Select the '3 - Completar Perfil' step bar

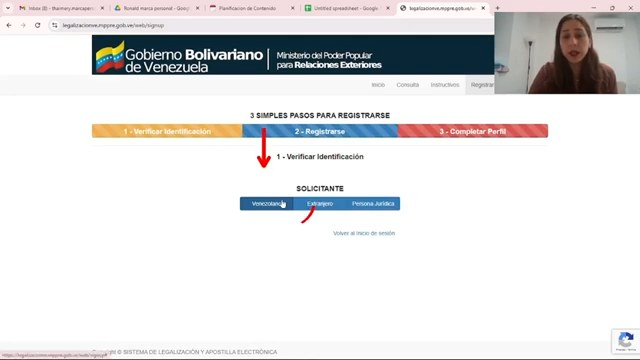coord(473,131)
